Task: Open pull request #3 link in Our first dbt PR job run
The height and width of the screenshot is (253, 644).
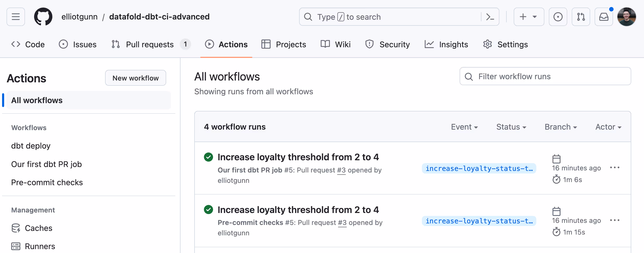Action: tap(341, 170)
